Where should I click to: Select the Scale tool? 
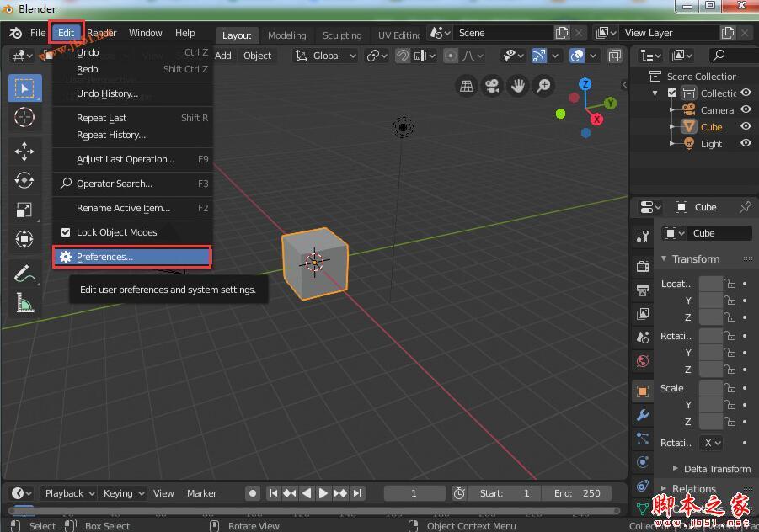[x=24, y=210]
